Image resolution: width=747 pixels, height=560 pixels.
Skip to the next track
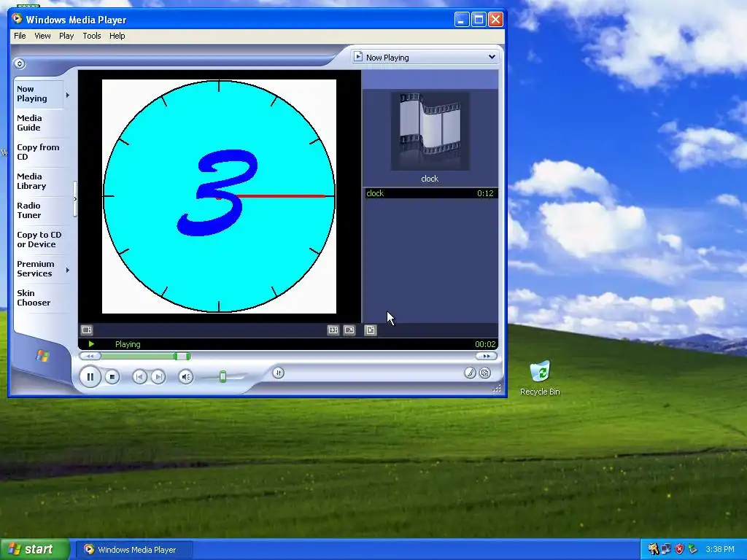pos(158,377)
